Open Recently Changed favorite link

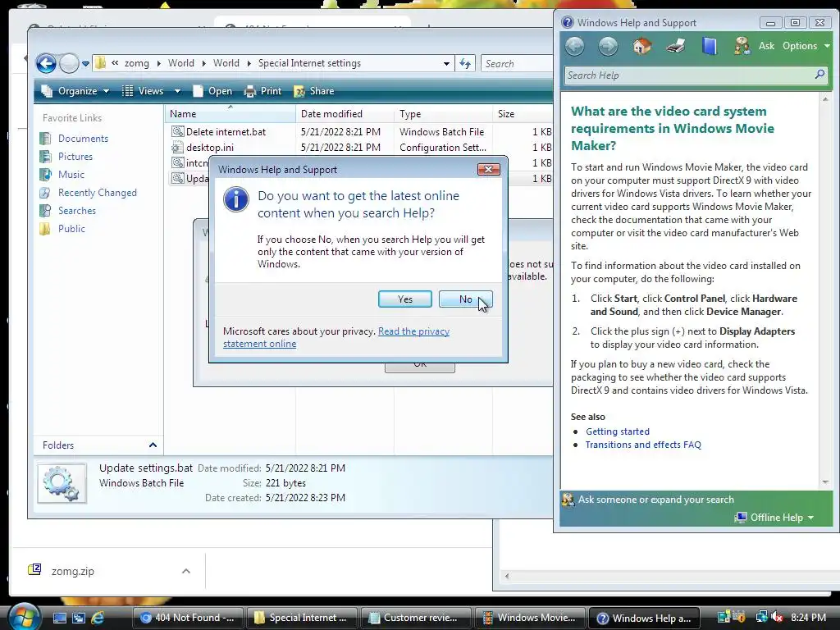[98, 192]
